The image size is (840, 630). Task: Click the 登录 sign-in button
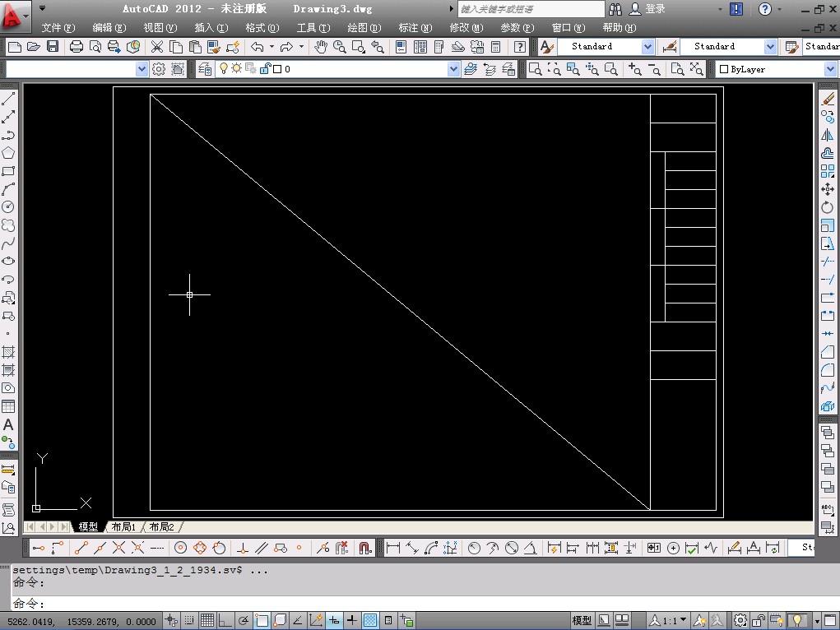pyautogui.click(x=655, y=9)
